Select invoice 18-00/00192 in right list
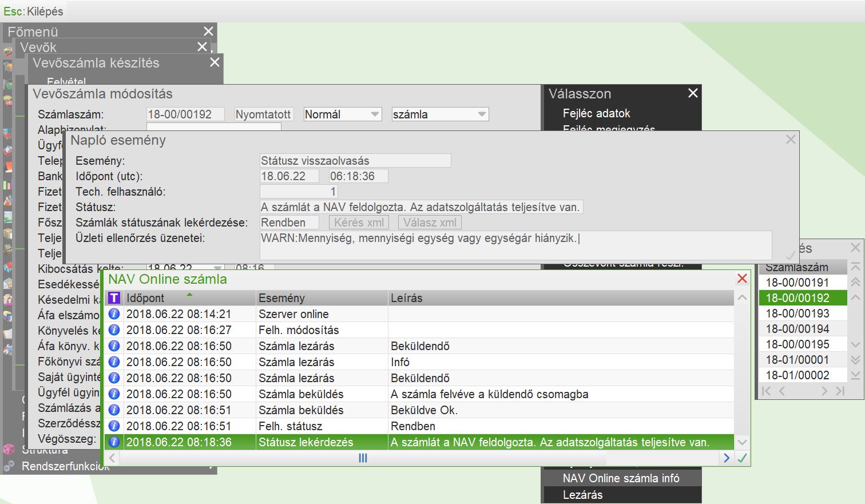Viewport: 865px width, 504px height. (802, 298)
